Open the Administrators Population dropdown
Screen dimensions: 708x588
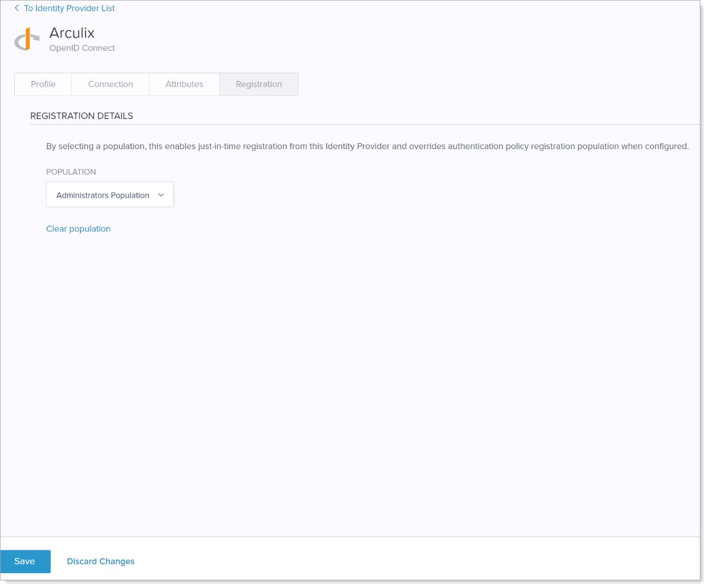click(x=110, y=194)
